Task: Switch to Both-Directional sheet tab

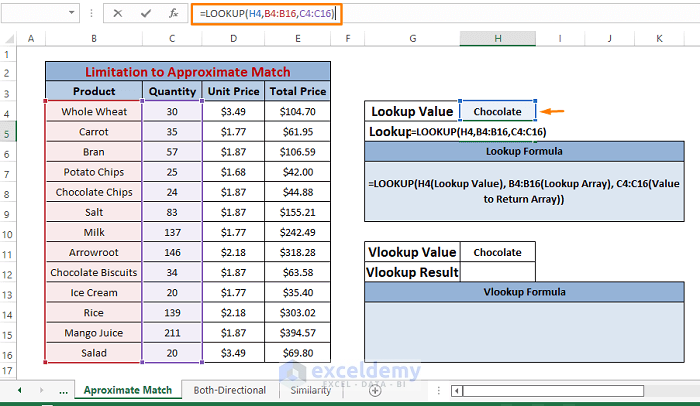Action: pos(229,390)
